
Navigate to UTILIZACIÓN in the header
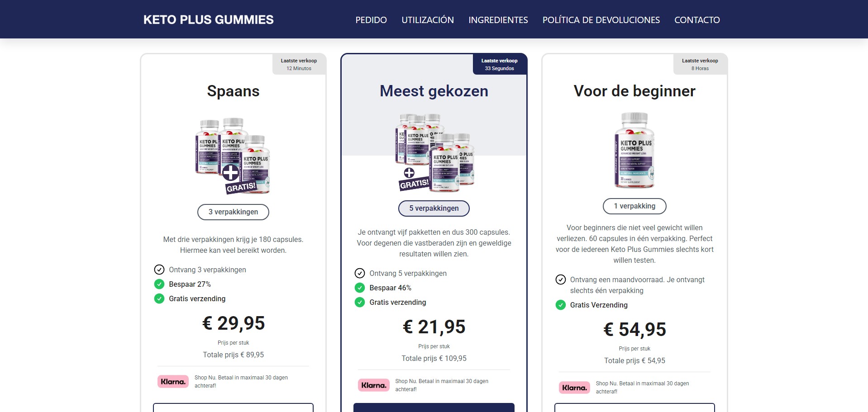click(x=428, y=20)
